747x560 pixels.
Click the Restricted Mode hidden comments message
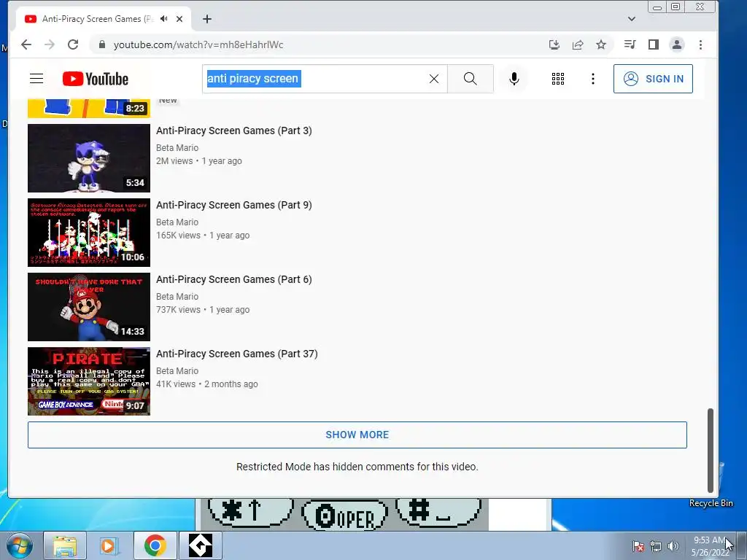pyautogui.click(x=357, y=467)
